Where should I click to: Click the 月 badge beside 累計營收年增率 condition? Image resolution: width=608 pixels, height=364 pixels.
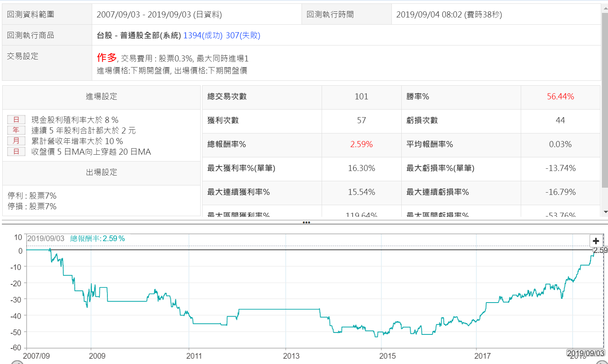pyautogui.click(x=16, y=141)
